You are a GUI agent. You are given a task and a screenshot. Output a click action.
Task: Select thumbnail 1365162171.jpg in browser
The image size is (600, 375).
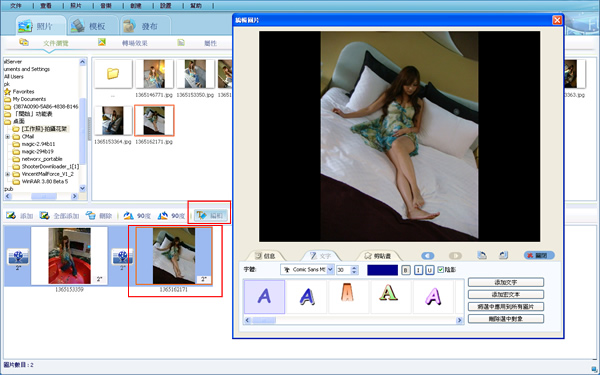tap(154, 121)
